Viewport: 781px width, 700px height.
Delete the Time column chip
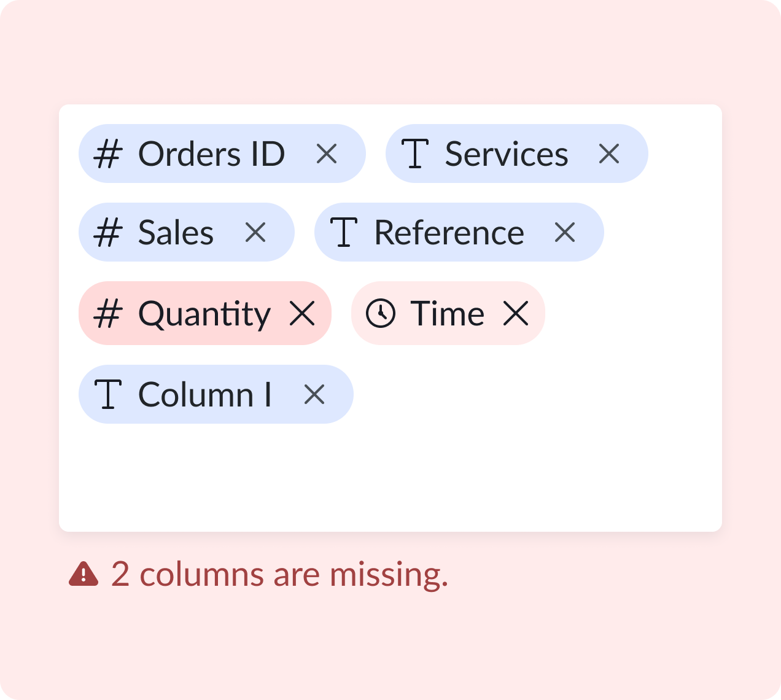(516, 313)
